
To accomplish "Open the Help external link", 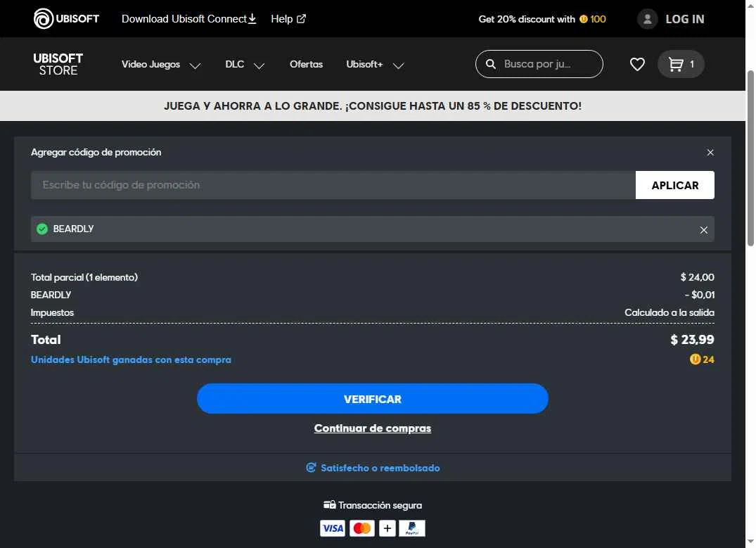I will (288, 19).
